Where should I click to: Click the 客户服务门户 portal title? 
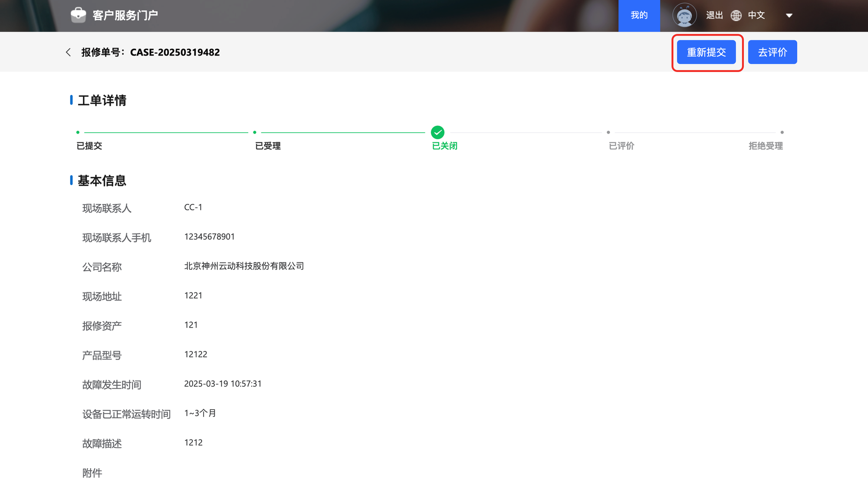(125, 16)
